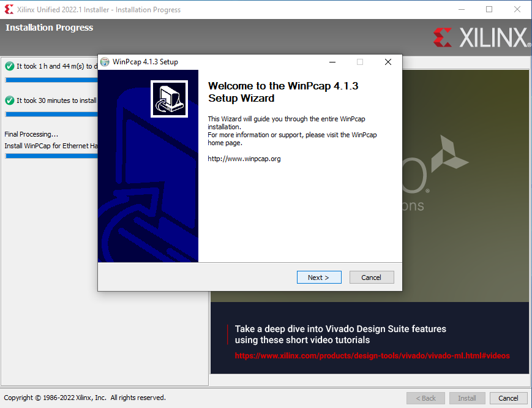Click the winpcap.org URL text
This screenshot has width=532, height=408.
pyautogui.click(x=244, y=159)
